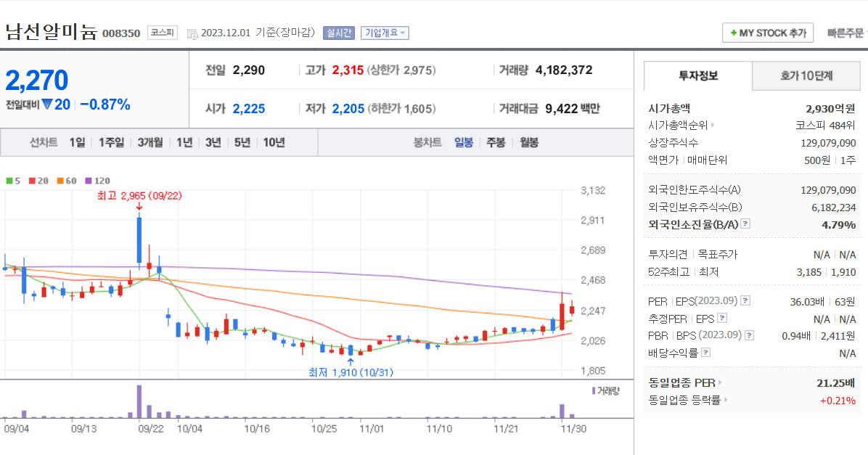Open the 시가총액순위 link arrow

coord(713,125)
